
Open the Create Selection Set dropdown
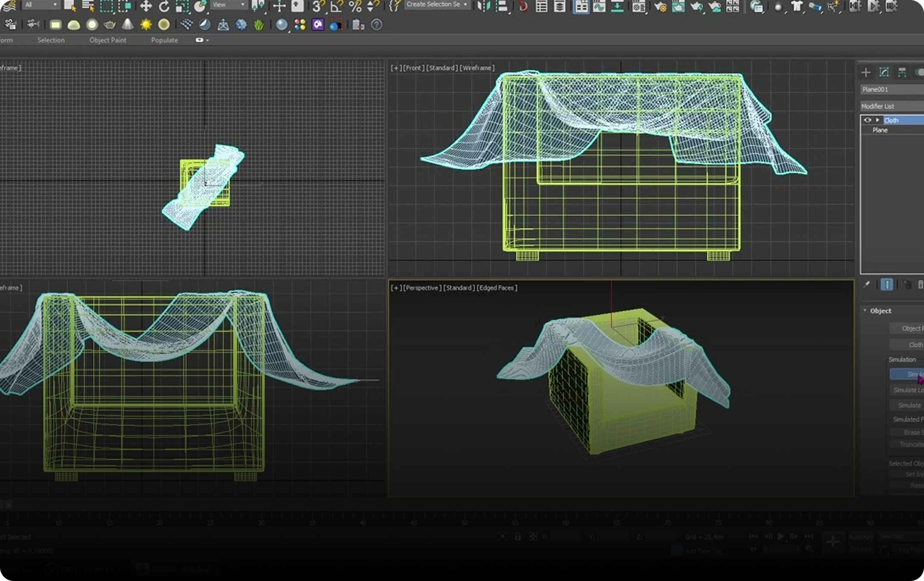coord(437,5)
